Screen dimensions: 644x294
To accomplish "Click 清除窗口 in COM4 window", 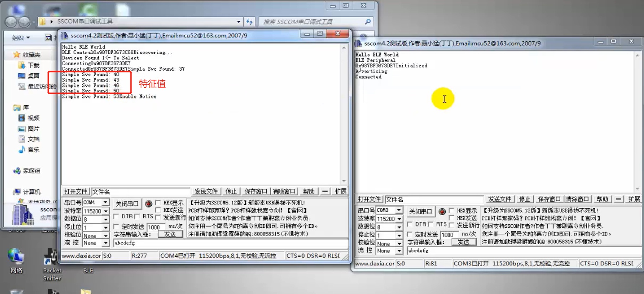I will 284,192.
